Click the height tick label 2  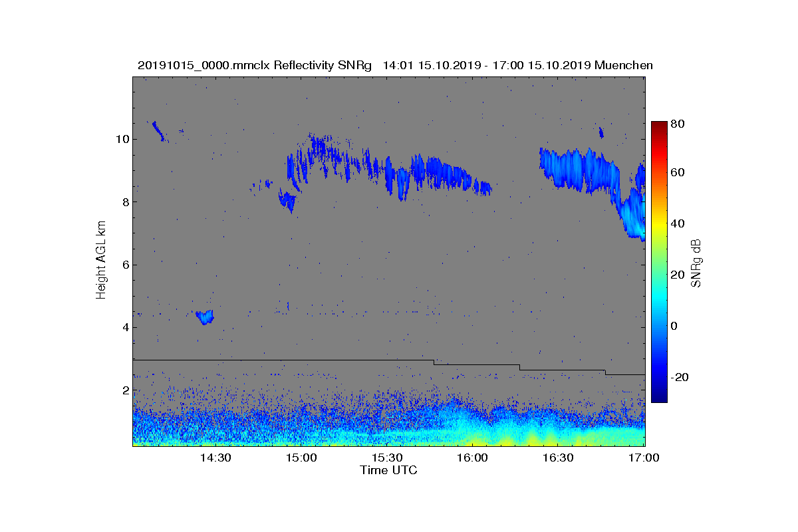tap(125, 390)
